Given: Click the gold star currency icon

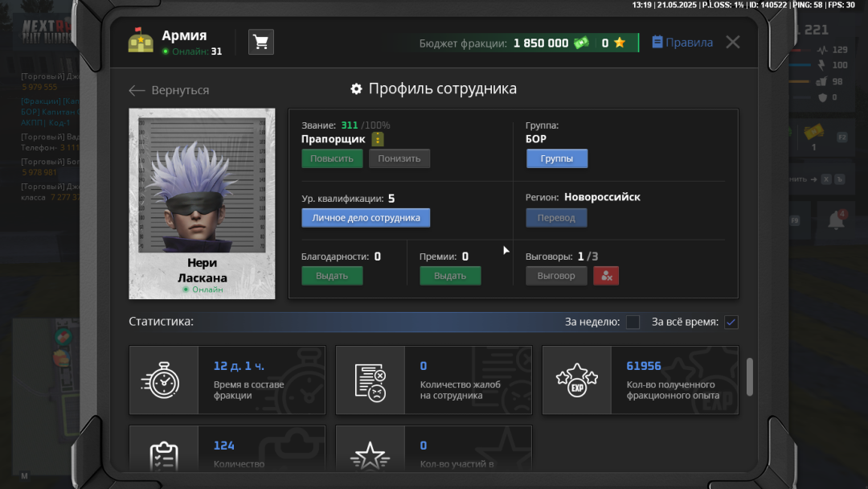Looking at the screenshot, I should (x=620, y=43).
